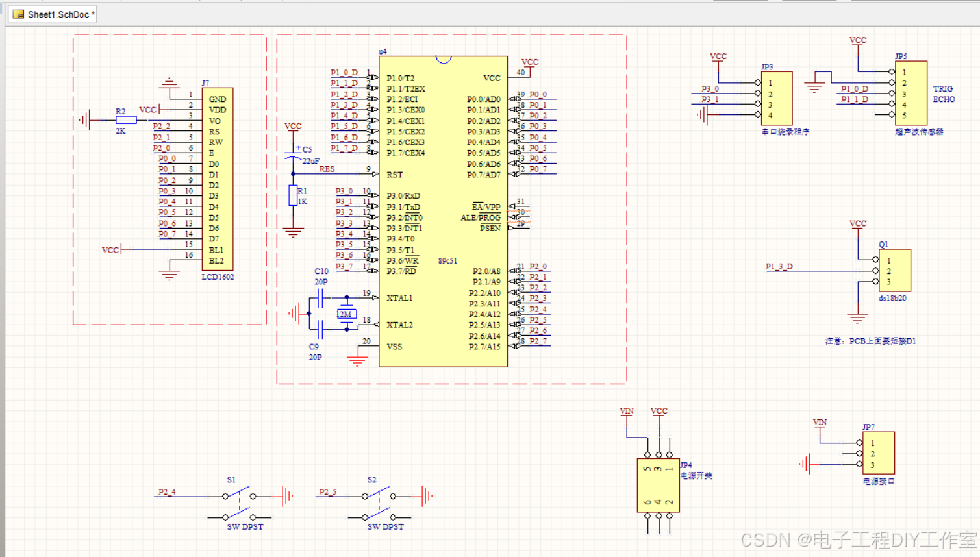Image resolution: width=980 pixels, height=557 pixels.
Task: Select switch S1 SW DPST symbol
Action: pos(239,503)
